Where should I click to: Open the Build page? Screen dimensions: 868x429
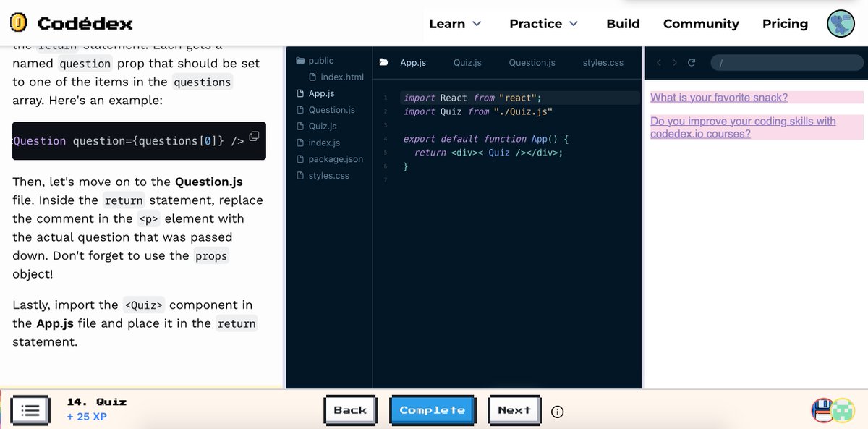[623, 24]
